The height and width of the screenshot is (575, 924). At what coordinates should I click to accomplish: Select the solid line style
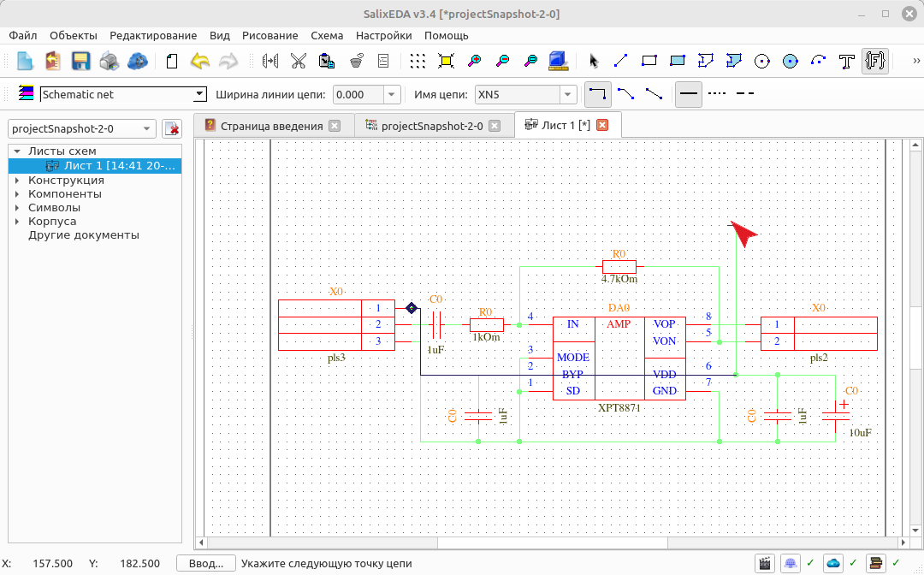coord(688,94)
